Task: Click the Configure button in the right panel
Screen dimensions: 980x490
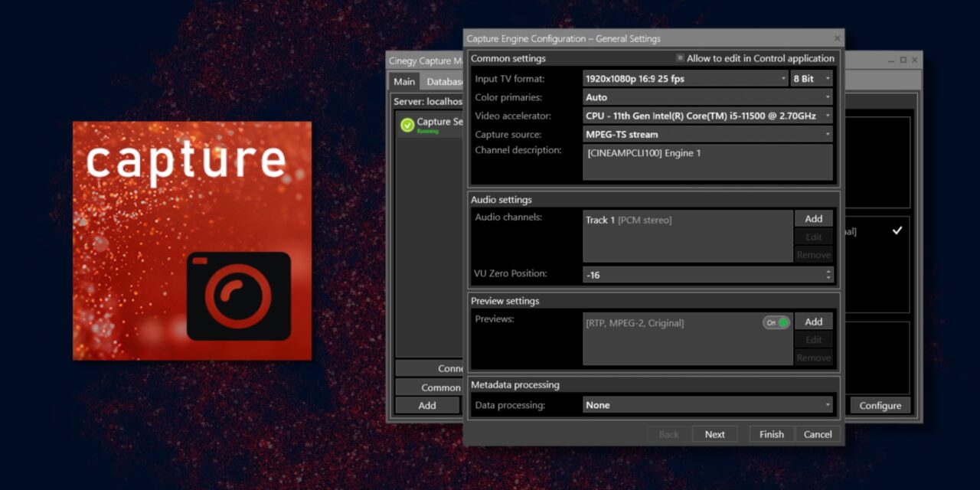Action: [x=879, y=406]
